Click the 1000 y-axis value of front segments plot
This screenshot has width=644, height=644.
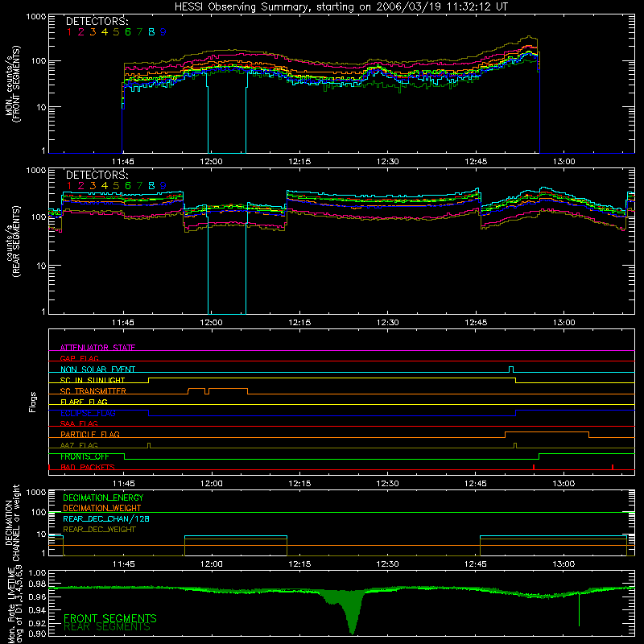pos(36,17)
